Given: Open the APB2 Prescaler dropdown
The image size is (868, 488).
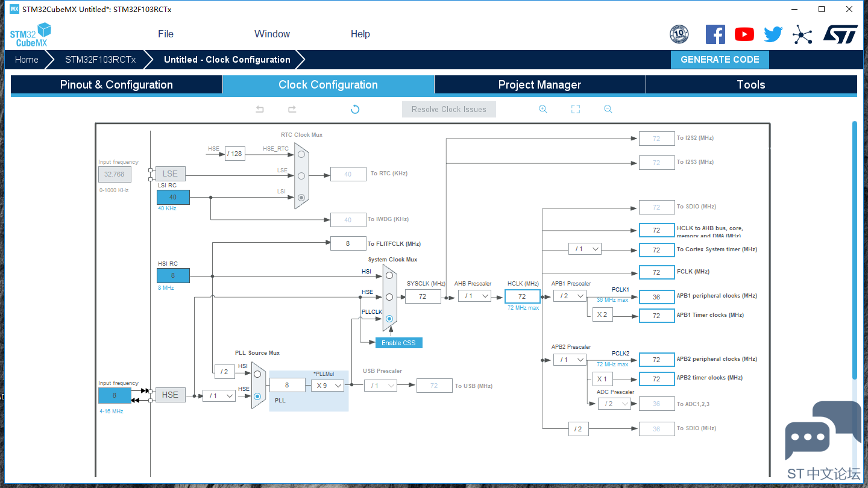Looking at the screenshot, I should (570, 360).
